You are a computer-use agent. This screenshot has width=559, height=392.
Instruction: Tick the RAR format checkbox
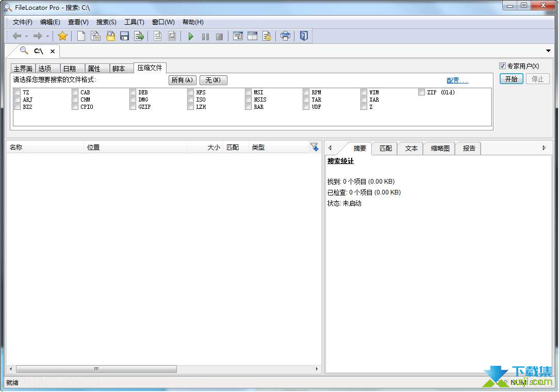click(x=248, y=107)
